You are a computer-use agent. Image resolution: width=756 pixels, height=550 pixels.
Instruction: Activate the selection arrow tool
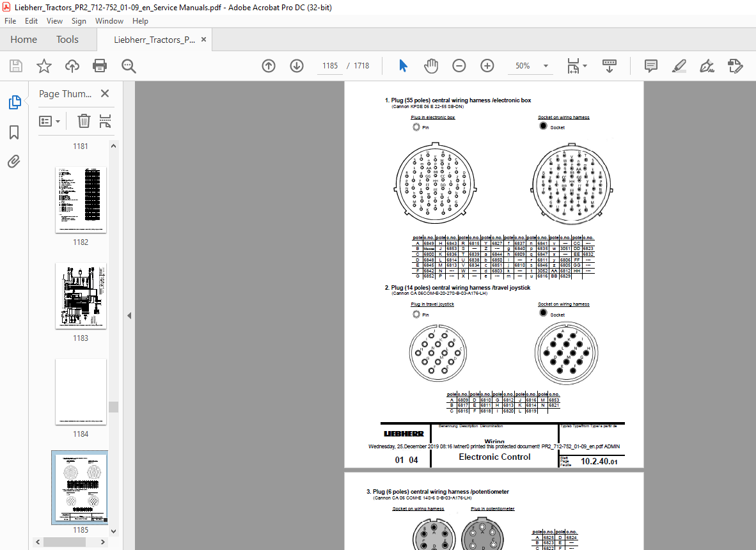pyautogui.click(x=403, y=66)
